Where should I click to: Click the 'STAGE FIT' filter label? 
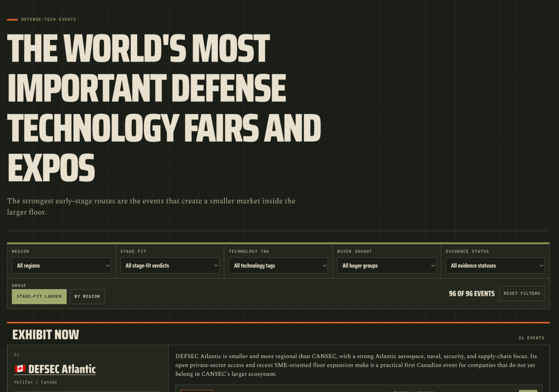(x=133, y=251)
